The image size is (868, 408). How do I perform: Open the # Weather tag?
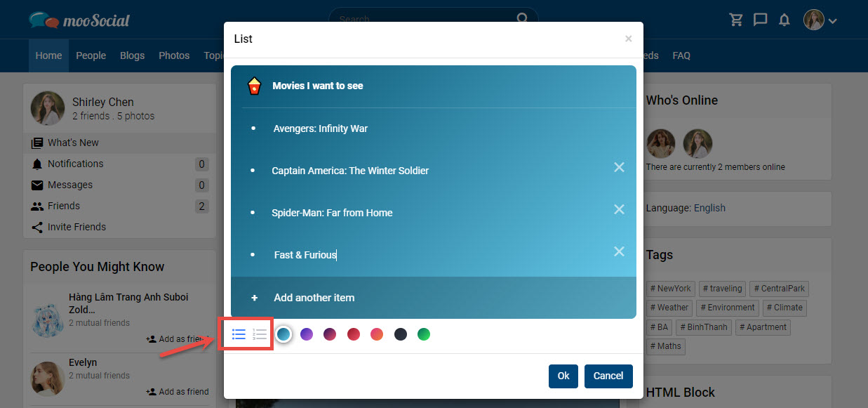coord(669,308)
